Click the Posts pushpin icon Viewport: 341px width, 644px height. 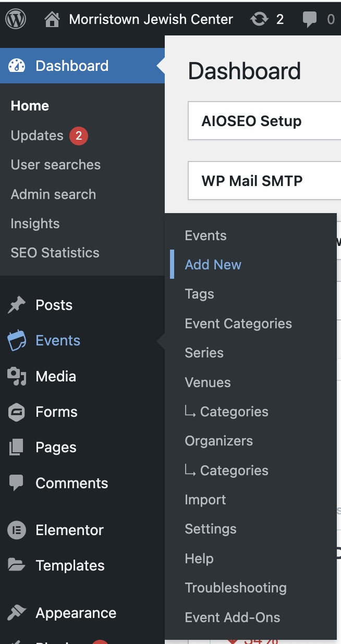17,305
